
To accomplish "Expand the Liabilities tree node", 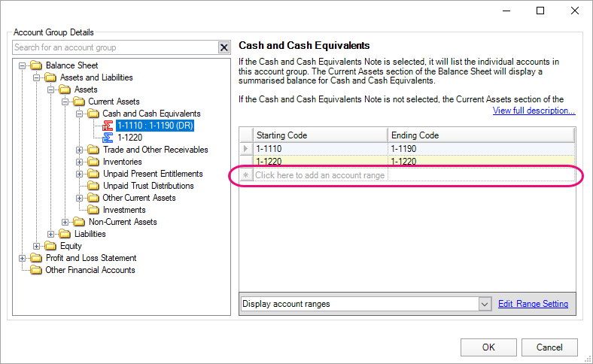I will [x=51, y=234].
